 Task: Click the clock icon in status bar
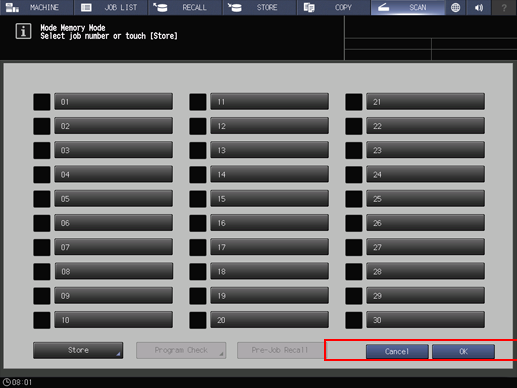pos(7,382)
